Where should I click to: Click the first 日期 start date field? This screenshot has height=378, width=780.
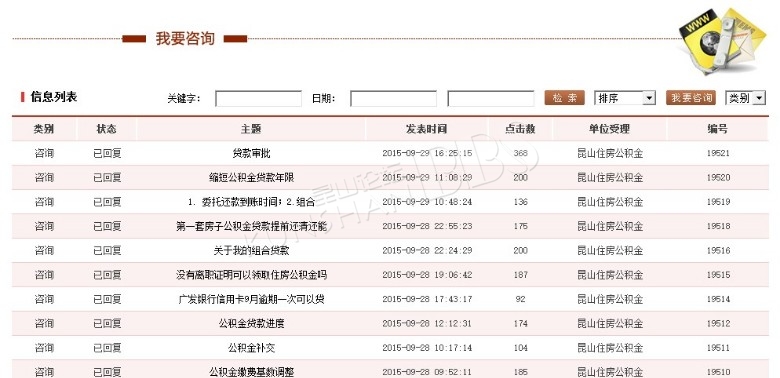point(393,98)
